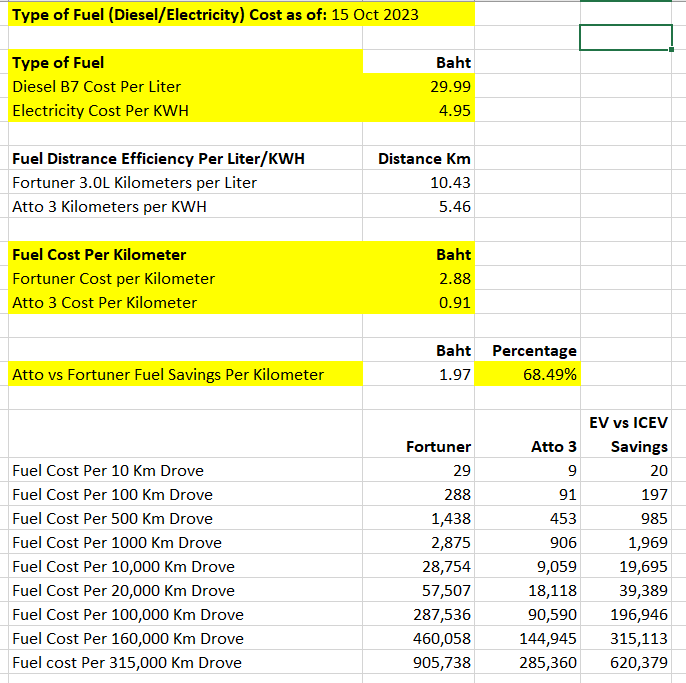
Task: Select the fuel savings value 1.97
Action: click(454, 375)
